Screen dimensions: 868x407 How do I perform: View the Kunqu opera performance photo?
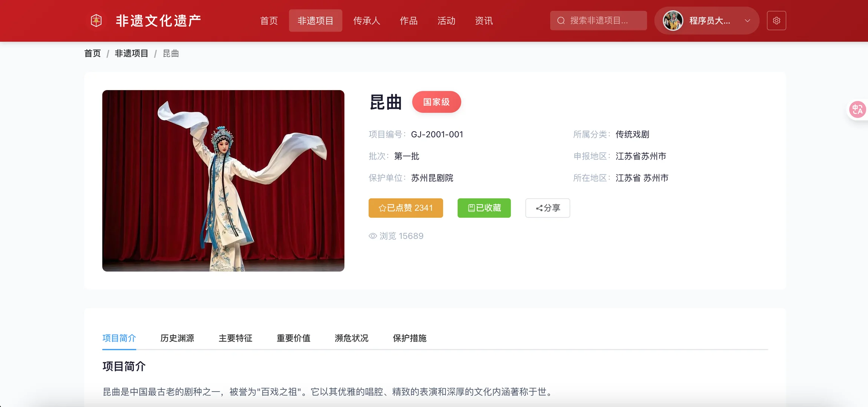click(223, 180)
